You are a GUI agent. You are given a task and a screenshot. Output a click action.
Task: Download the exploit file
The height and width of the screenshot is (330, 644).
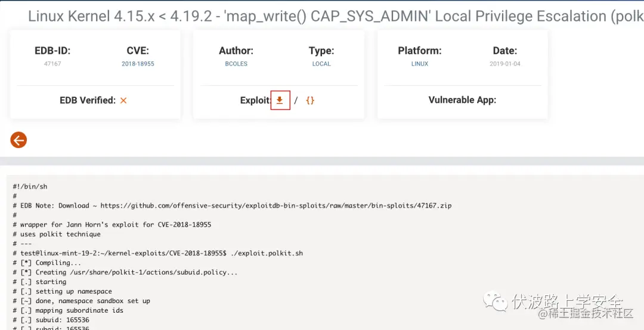280,100
